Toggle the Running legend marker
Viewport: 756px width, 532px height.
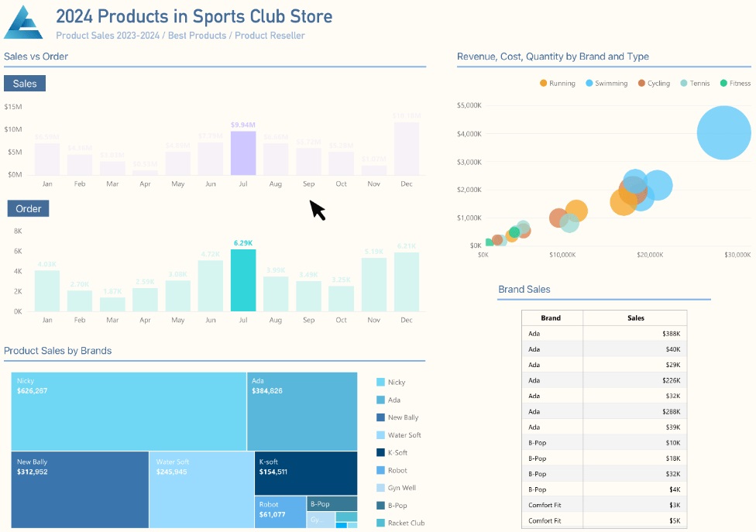click(x=544, y=83)
